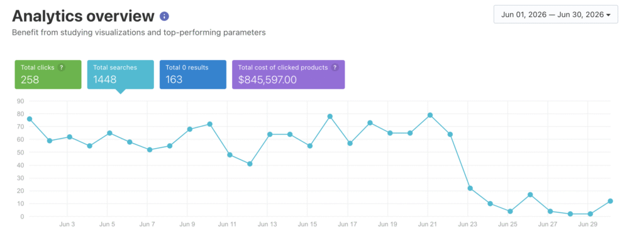Click the 1448 total searches value

105,79
